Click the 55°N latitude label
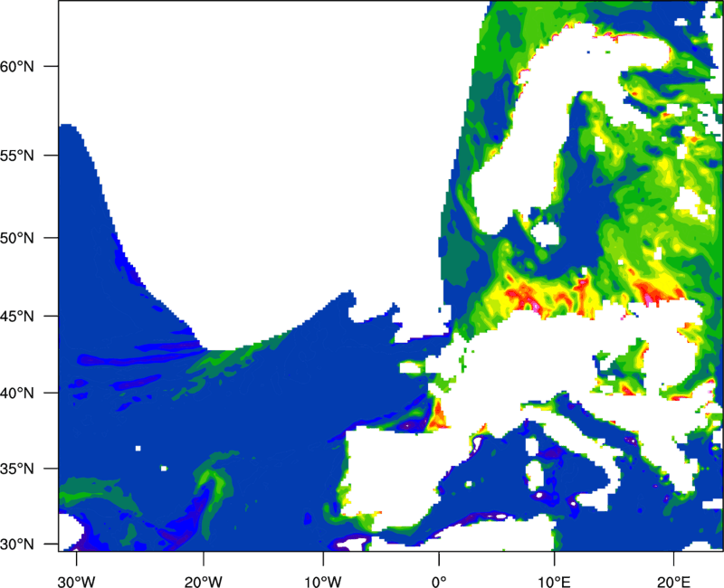The height and width of the screenshot is (588, 724). [x=17, y=156]
